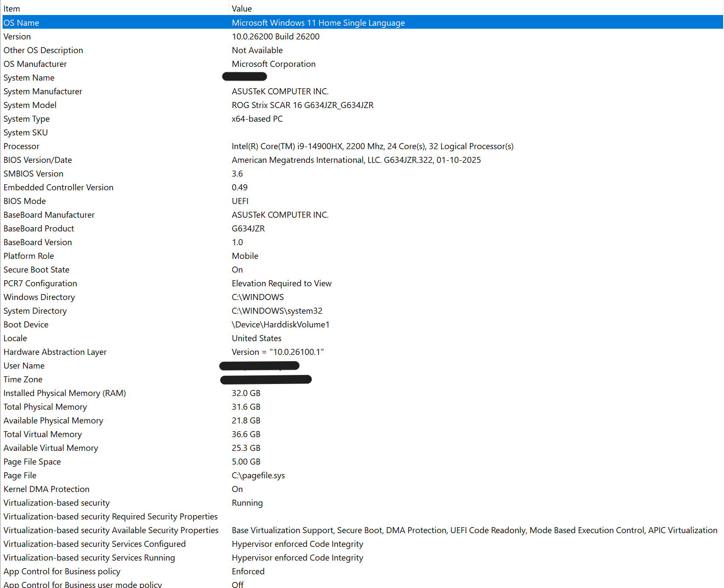Select the System Model row
724x588 pixels.
363,105
